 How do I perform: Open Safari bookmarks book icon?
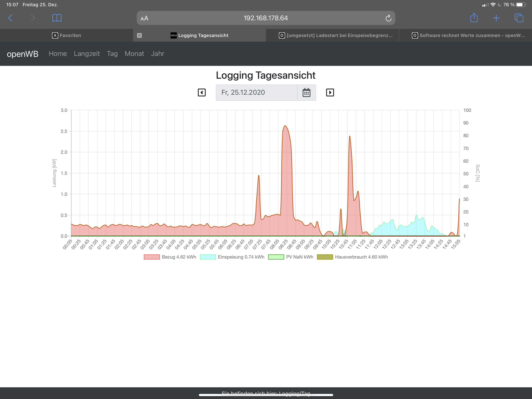[57, 18]
